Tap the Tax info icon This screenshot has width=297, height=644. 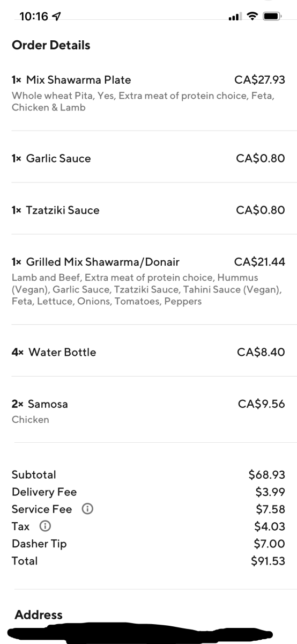[x=46, y=526]
